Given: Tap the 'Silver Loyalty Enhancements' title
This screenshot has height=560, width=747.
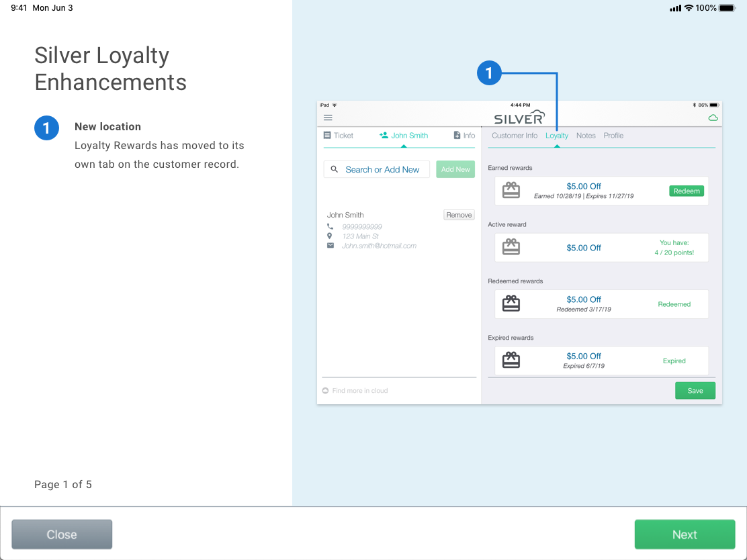Looking at the screenshot, I should (111, 68).
